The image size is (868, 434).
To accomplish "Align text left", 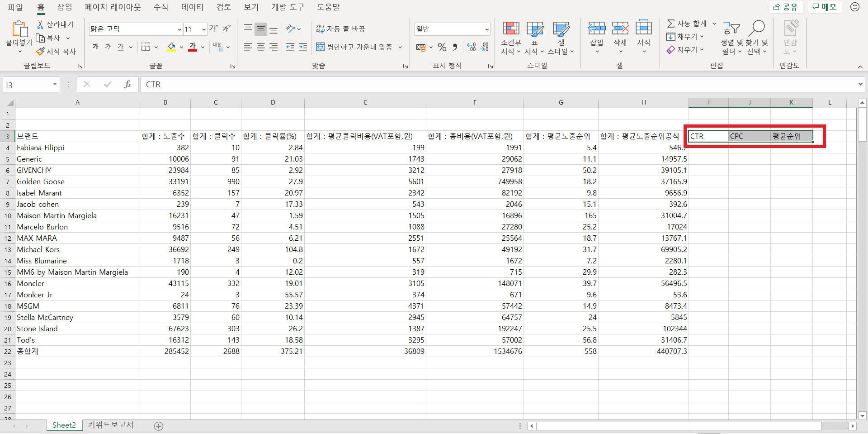I will pos(248,47).
